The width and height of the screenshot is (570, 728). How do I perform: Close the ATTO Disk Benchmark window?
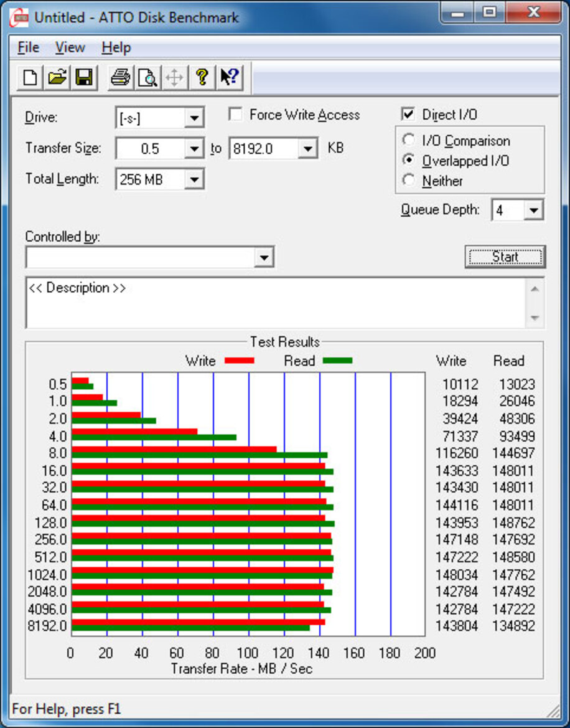click(533, 14)
